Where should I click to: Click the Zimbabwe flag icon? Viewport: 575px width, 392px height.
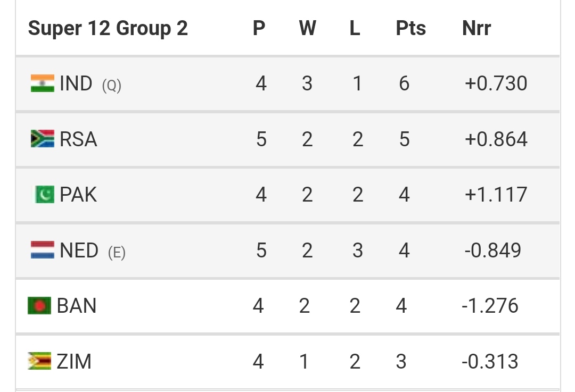click(x=39, y=361)
